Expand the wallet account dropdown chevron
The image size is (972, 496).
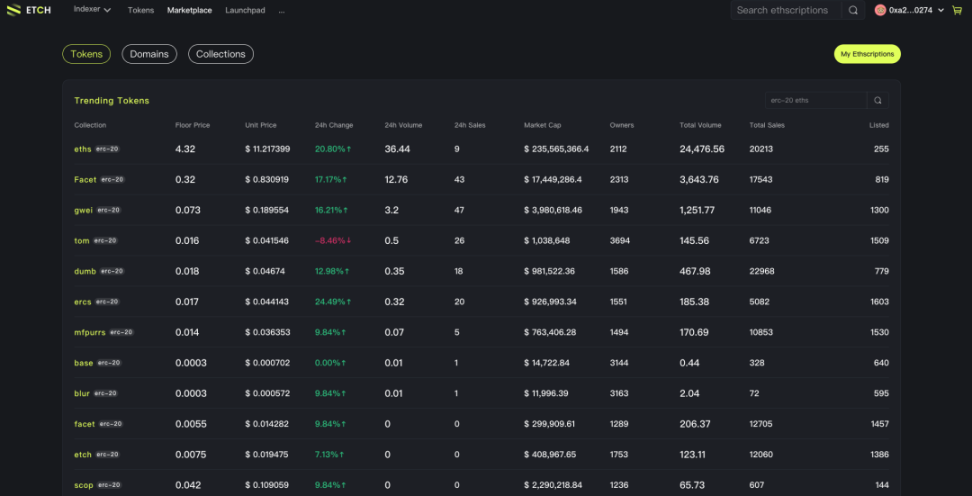tap(941, 10)
